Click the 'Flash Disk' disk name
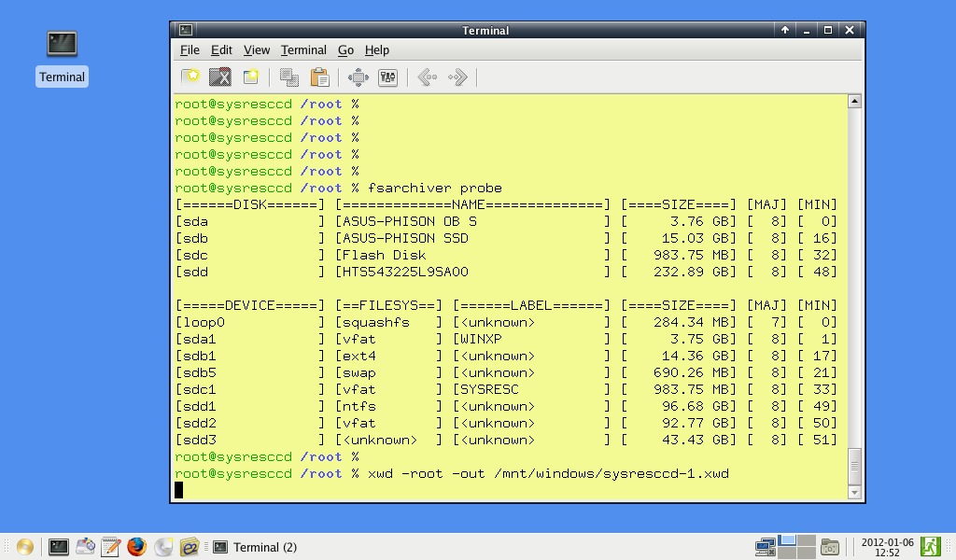 384,255
